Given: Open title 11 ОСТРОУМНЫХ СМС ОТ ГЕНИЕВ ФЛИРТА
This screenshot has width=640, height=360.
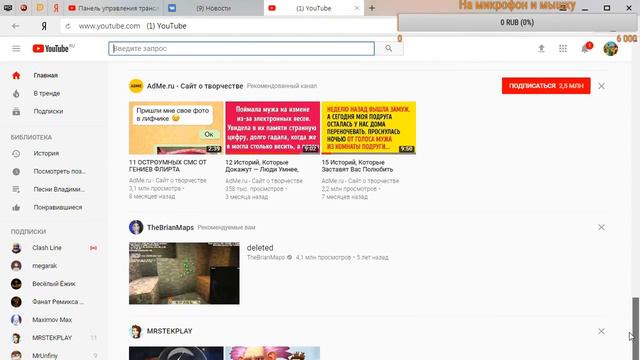Looking at the screenshot, I should [168, 166].
